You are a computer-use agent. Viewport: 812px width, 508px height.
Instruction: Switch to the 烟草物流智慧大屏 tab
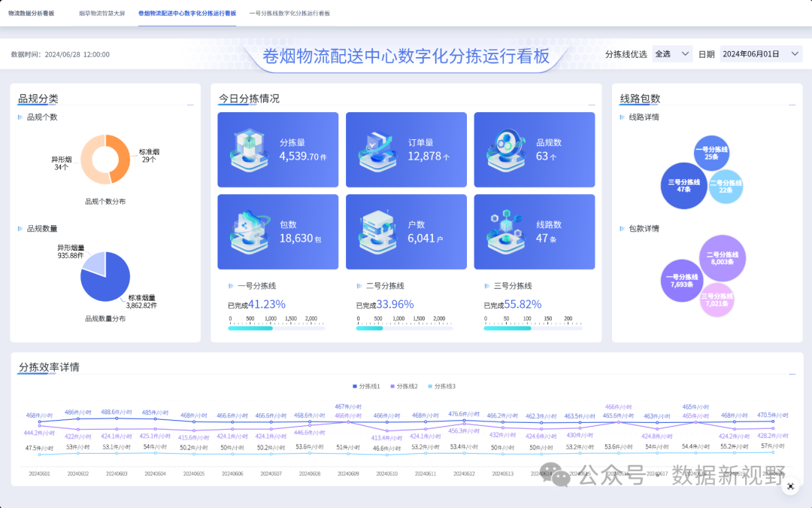(x=102, y=13)
